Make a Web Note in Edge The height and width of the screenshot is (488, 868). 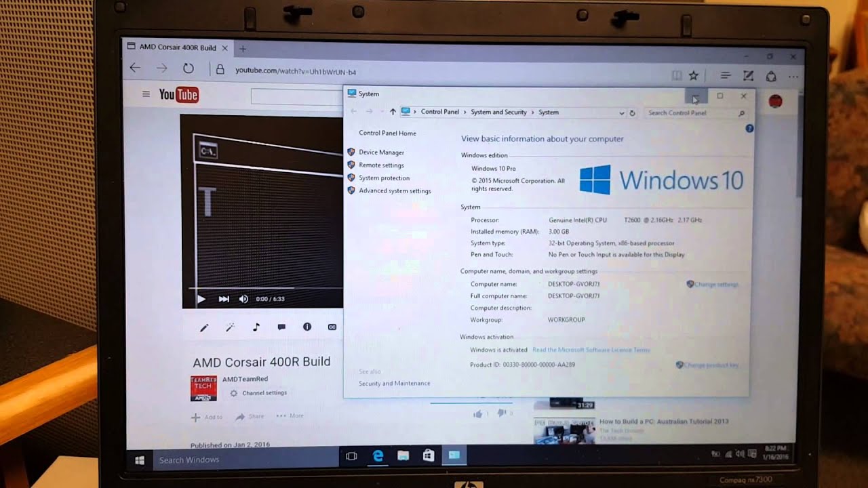[748, 76]
